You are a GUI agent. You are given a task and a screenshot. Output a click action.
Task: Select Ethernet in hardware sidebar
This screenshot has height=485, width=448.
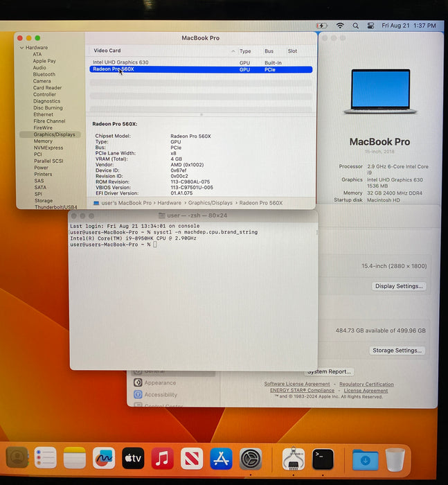(44, 114)
